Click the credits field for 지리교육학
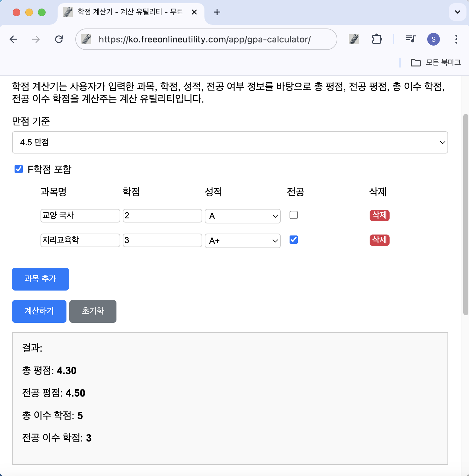This screenshot has width=469, height=476. [x=162, y=240]
